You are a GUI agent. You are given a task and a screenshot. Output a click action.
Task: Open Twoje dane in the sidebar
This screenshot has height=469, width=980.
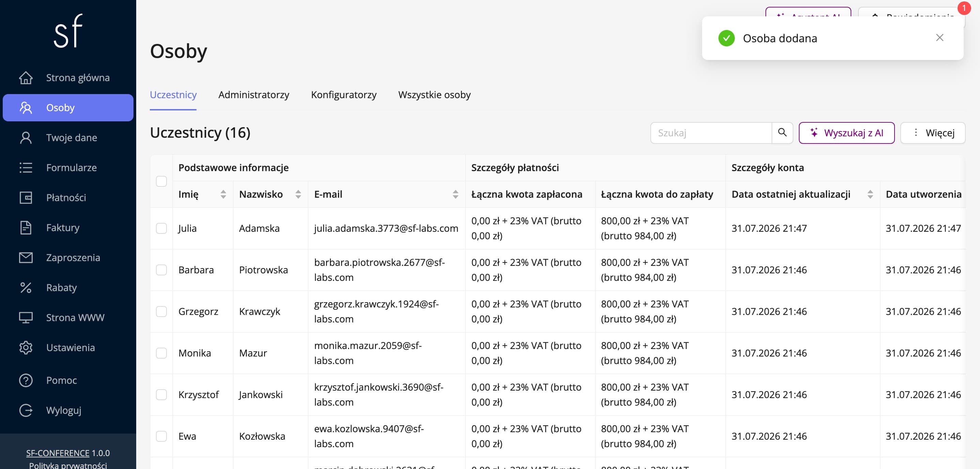coord(68,138)
